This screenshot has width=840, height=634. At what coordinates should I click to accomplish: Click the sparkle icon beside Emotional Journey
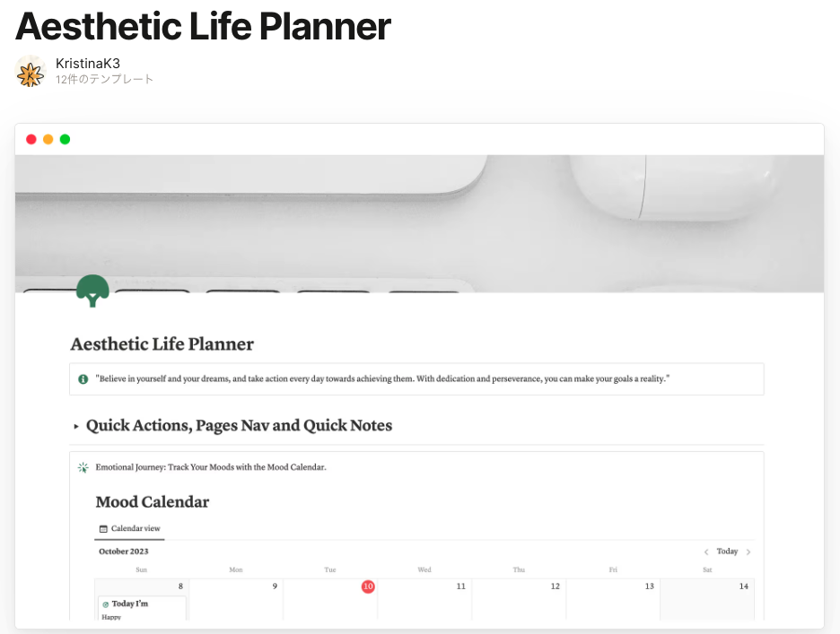(x=83, y=467)
